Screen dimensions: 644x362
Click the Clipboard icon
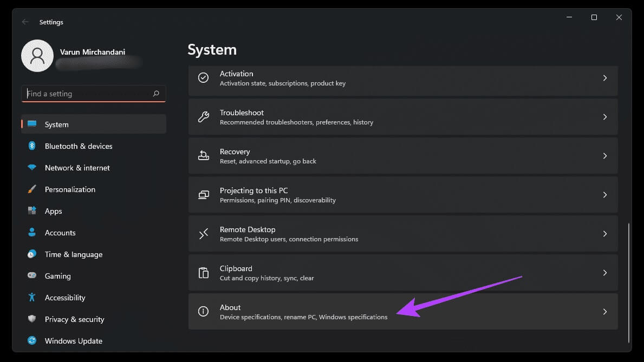point(203,273)
